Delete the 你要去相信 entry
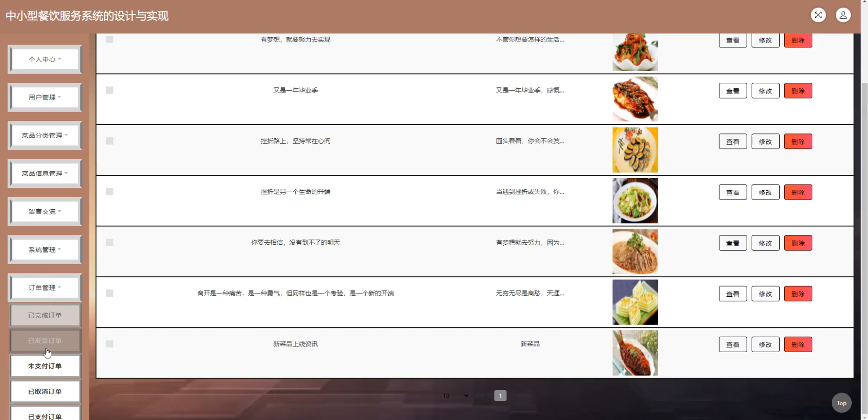This screenshot has width=868, height=420. click(798, 243)
